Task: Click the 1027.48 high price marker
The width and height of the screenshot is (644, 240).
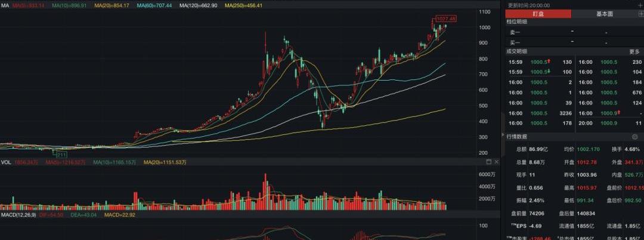Action: pos(446,19)
